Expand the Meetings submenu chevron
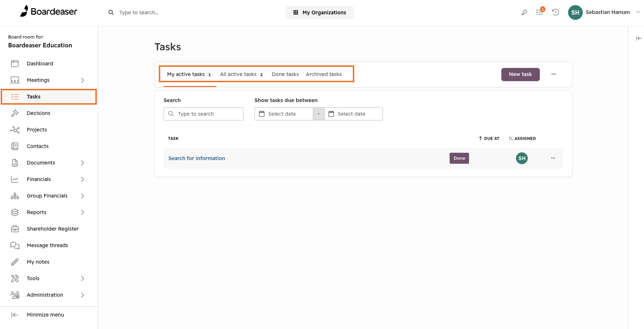Image resolution: width=644 pixels, height=329 pixels. (x=83, y=80)
